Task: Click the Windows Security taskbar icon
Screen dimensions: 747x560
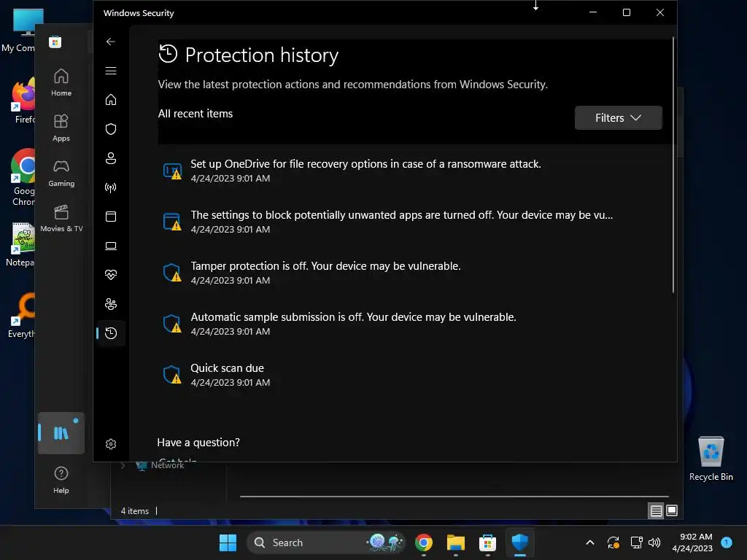Action: (519, 542)
